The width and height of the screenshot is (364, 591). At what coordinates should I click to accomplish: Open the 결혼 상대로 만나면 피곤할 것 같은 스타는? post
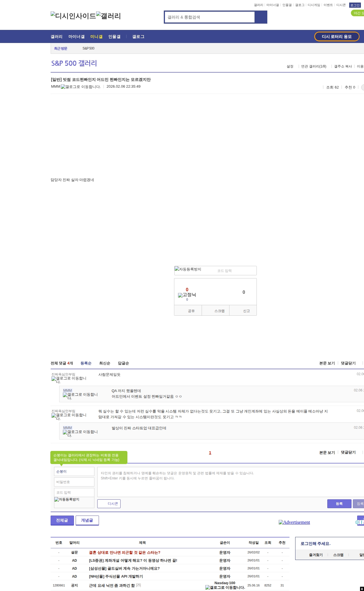125,553
